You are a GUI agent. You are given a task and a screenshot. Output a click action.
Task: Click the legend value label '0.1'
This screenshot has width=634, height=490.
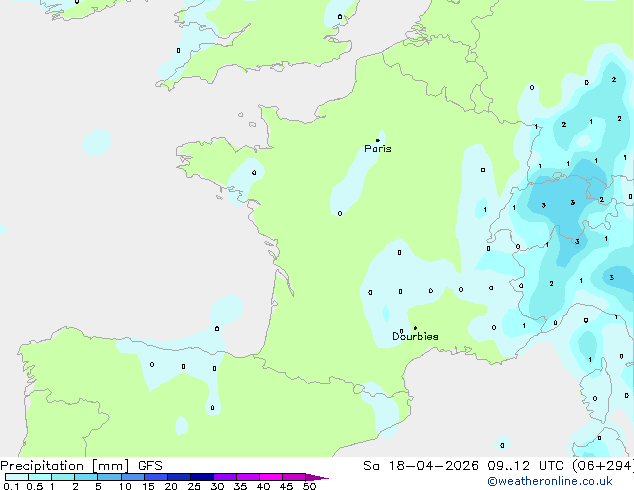tap(11, 486)
